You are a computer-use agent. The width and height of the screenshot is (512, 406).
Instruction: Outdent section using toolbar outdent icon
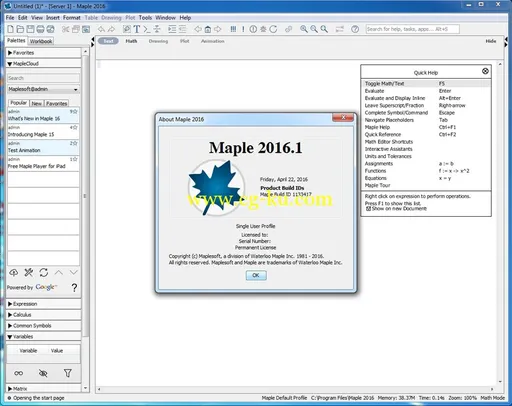[182, 29]
